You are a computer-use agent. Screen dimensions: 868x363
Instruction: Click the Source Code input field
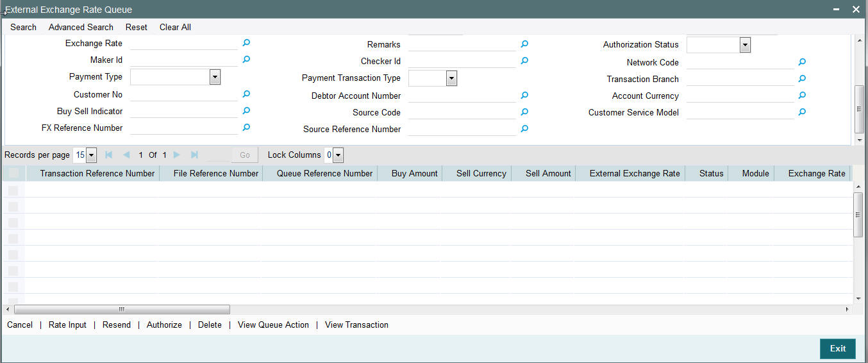[x=462, y=112]
